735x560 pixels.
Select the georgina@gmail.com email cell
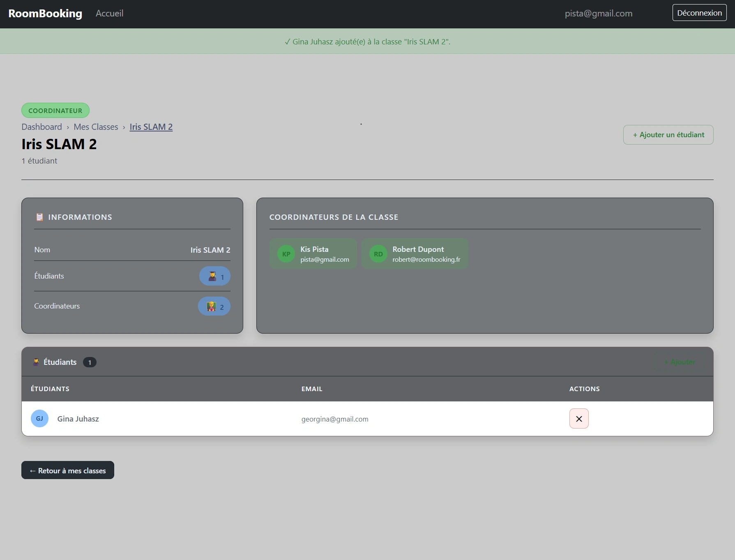(x=334, y=419)
